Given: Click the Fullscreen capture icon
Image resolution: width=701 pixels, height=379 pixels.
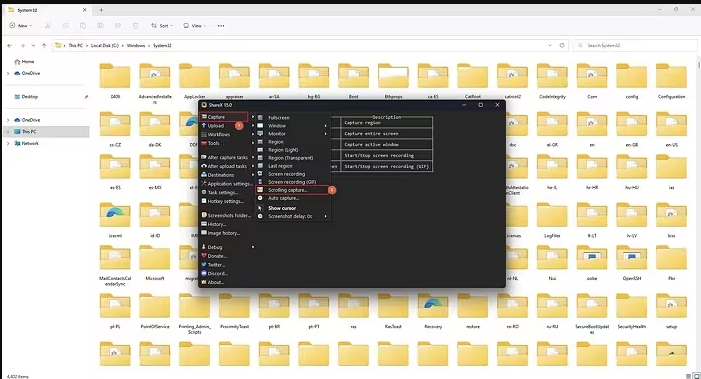Looking at the screenshot, I should pyautogui.click(x=260, y=118).
